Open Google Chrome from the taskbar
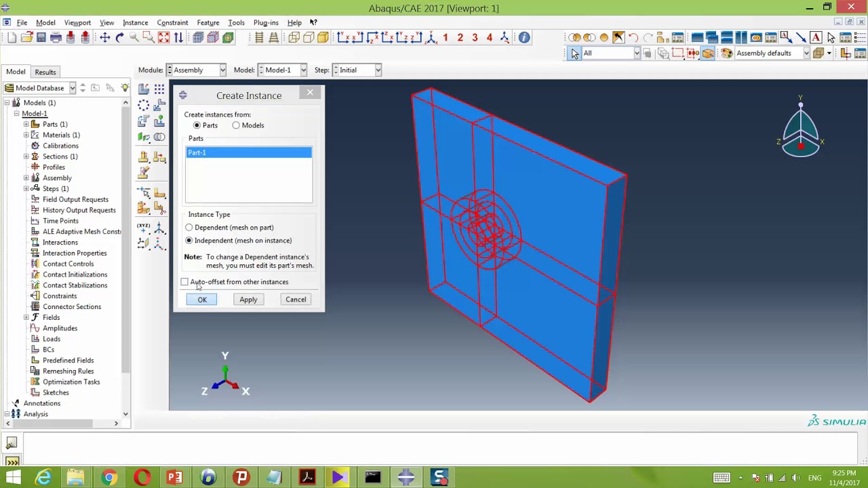The width and height of the screenshot is (868, 488). coord(108,478)
